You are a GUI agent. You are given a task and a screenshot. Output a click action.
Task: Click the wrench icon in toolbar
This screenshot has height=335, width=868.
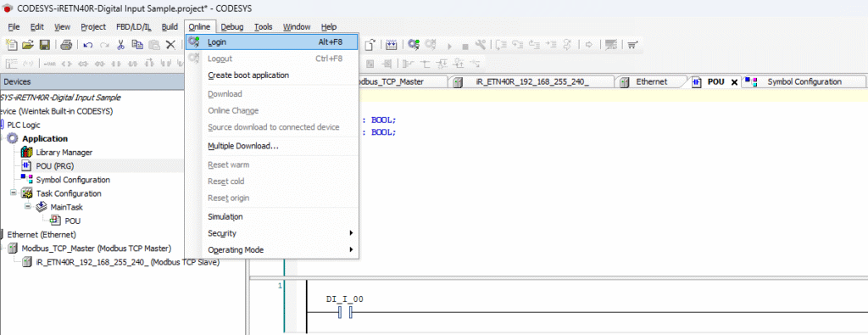[481, 45]
